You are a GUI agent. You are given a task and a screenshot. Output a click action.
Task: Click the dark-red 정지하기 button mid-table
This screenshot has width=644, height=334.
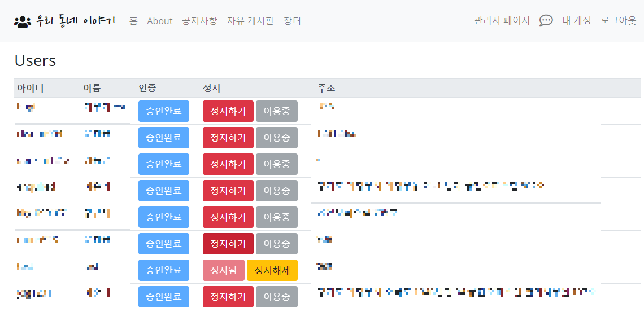pyautogui.click(x=228, y=243)
